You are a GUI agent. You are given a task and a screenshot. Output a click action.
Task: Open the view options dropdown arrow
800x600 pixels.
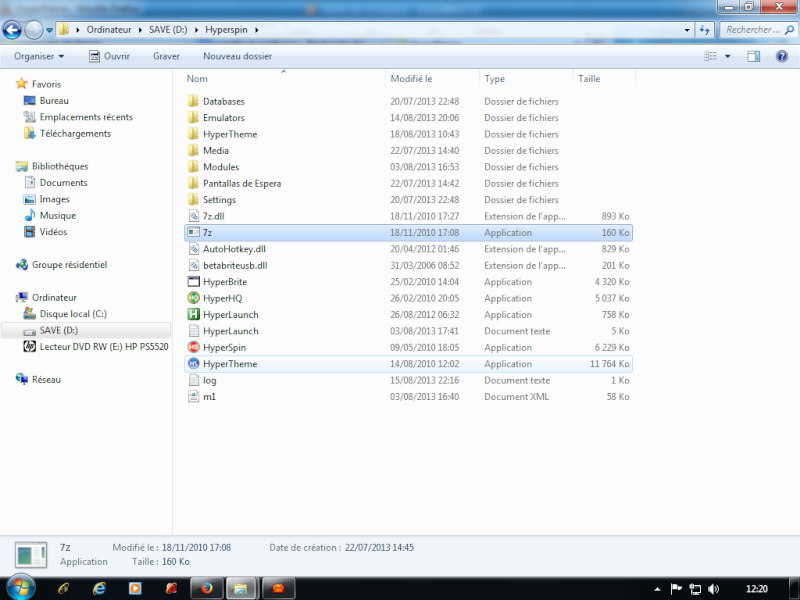pos(728,56)
